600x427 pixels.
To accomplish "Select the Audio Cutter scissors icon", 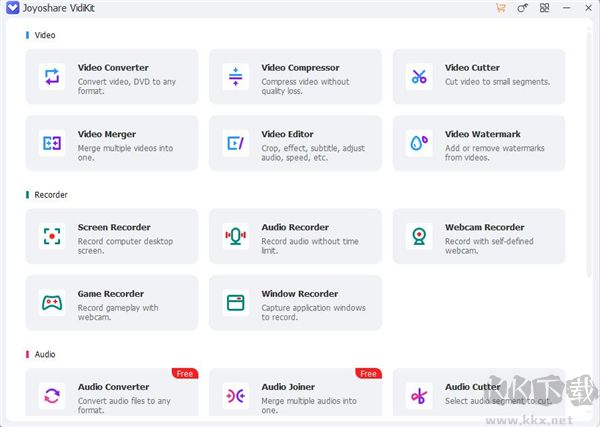I will click(x=419, y=396).
